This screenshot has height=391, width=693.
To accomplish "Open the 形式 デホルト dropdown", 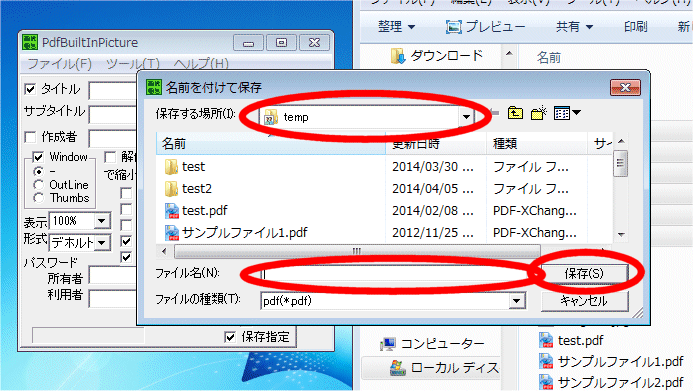I will click(x=102, y=243).
